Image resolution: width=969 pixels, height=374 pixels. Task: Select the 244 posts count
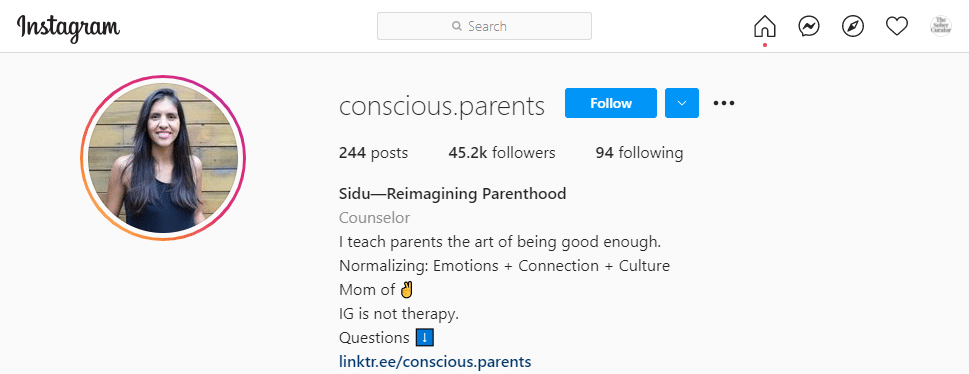click(x=373, y=153)
